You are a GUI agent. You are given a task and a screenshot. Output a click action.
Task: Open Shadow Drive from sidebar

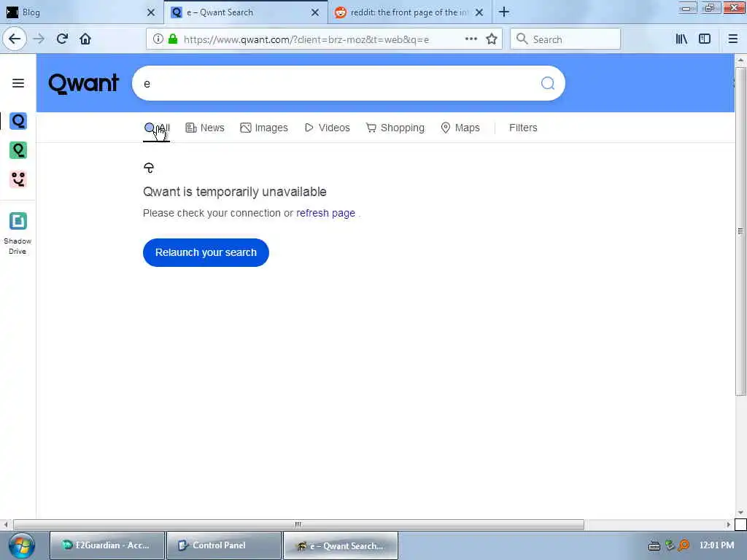[18, 233]
